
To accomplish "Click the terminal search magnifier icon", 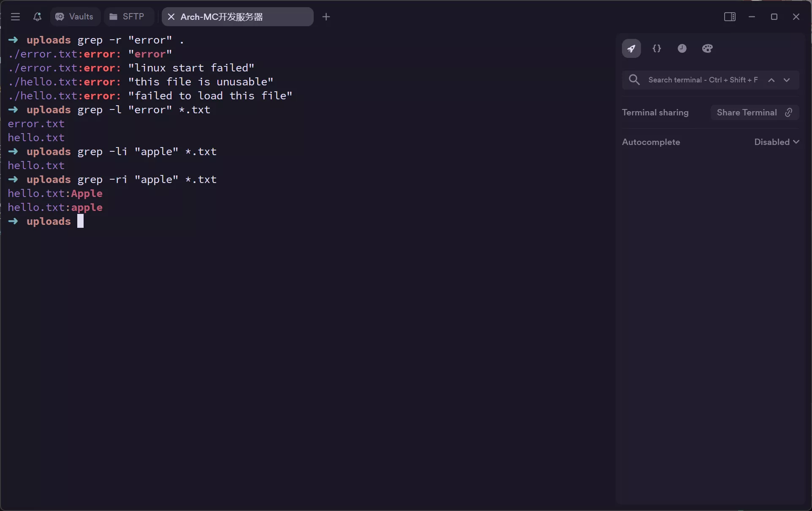I will click(634, 80).
